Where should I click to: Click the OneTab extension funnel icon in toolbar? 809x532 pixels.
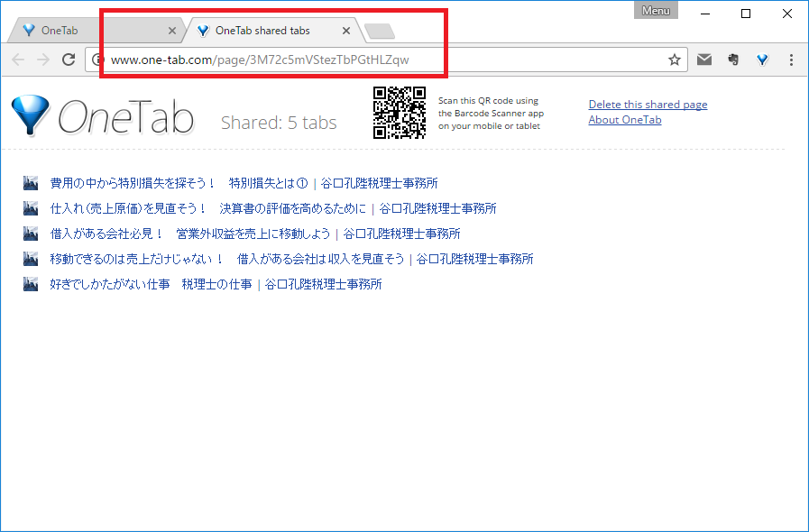tap(763, 60)
